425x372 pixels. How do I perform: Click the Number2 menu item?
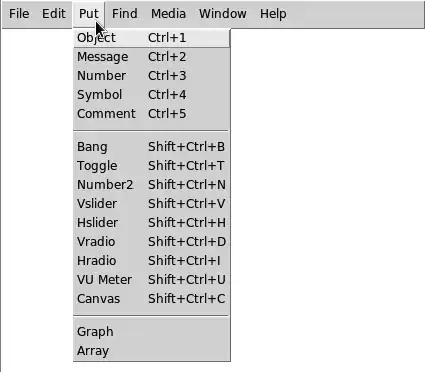coord(152,185)
